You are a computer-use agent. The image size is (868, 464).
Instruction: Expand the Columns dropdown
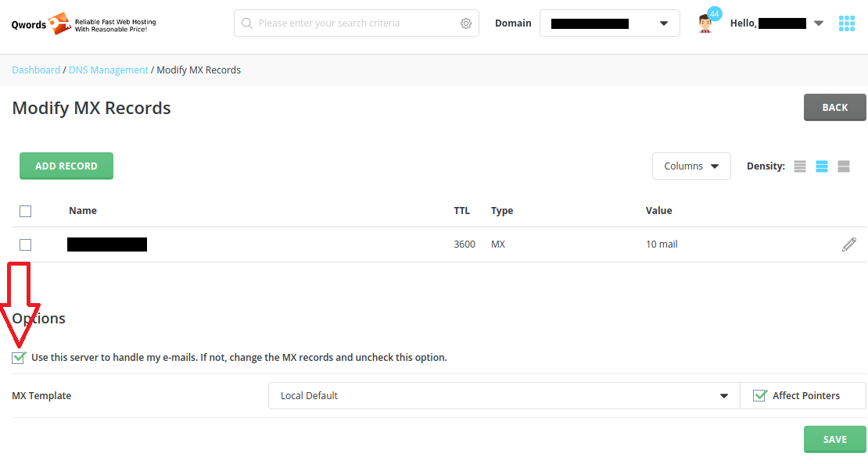click(691, 166)
